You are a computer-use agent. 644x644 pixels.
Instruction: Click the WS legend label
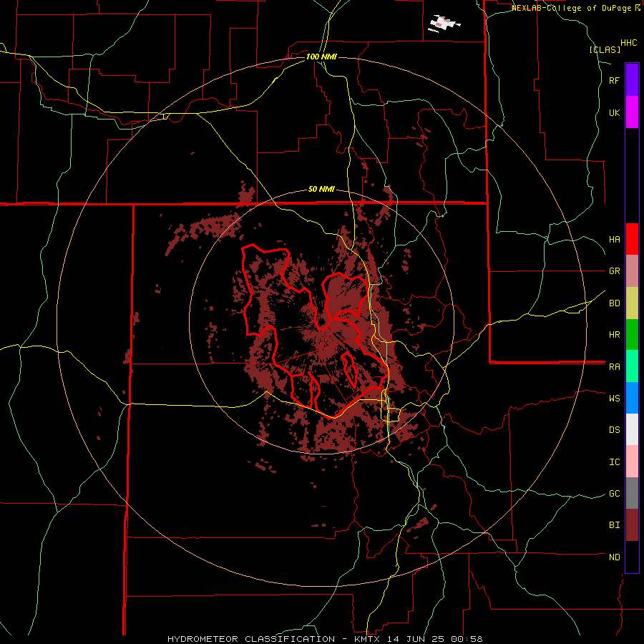(x=614, y=399)
